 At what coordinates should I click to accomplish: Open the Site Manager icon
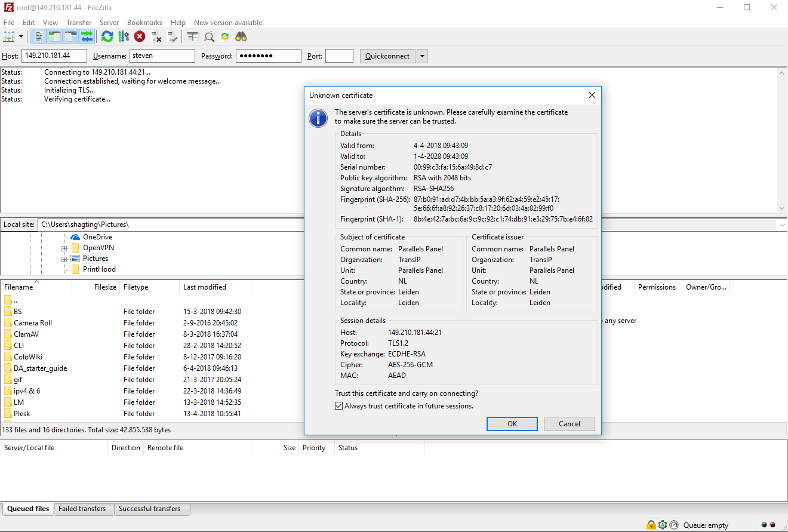(9, 36)
